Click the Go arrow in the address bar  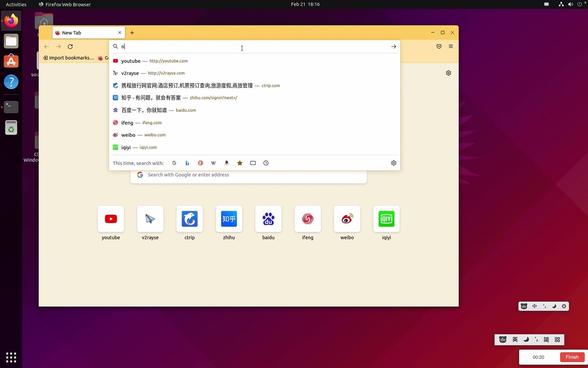394,46
